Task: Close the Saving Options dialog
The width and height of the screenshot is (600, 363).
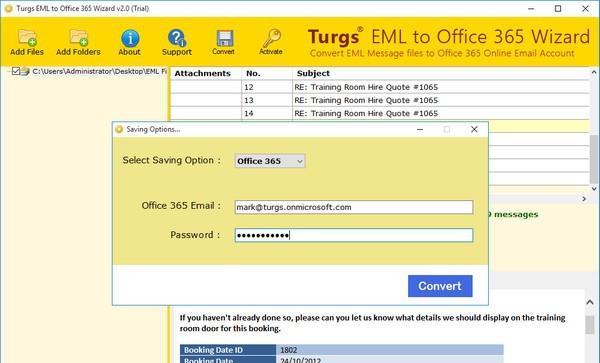Action: pyautogui.click(x=474, y=129)
